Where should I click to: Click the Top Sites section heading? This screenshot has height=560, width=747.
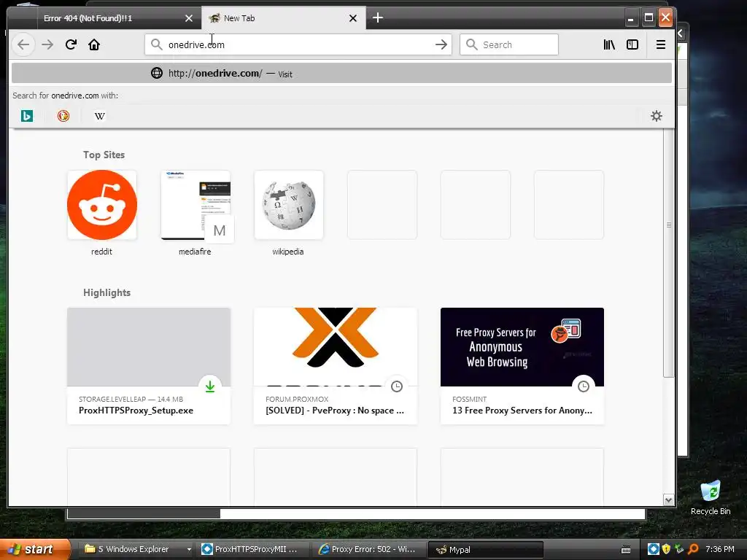(104, 155)
